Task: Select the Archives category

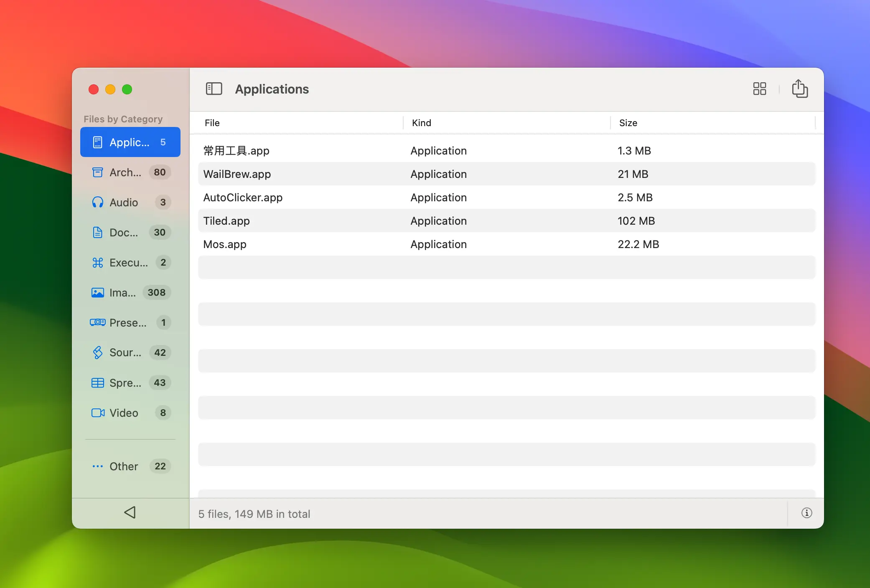Action: tap(130, 172)
